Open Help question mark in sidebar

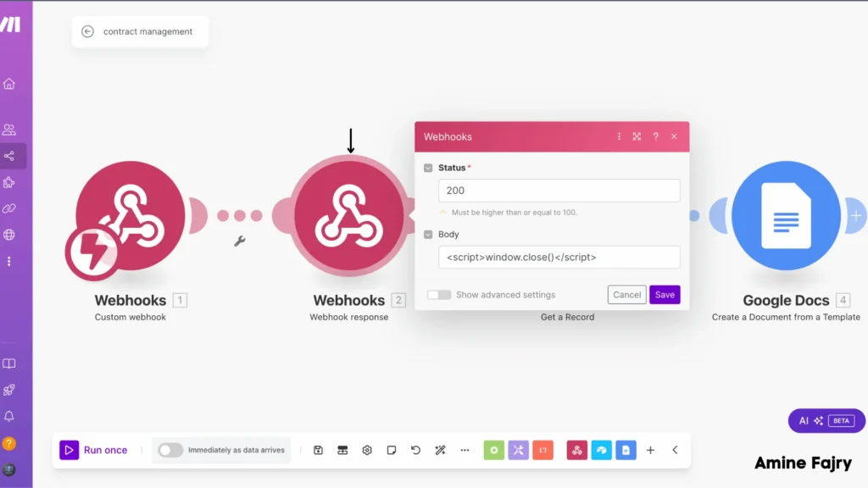click(8, 443)
